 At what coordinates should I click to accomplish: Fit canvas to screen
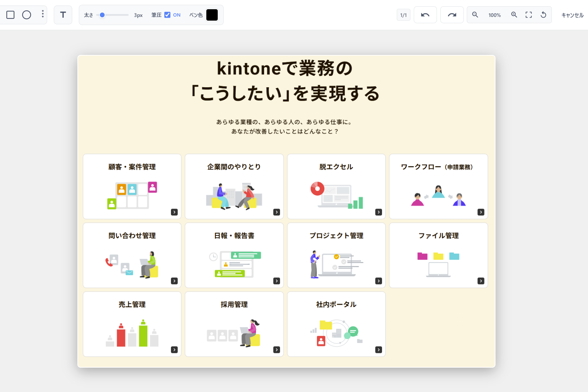point(529,15)
